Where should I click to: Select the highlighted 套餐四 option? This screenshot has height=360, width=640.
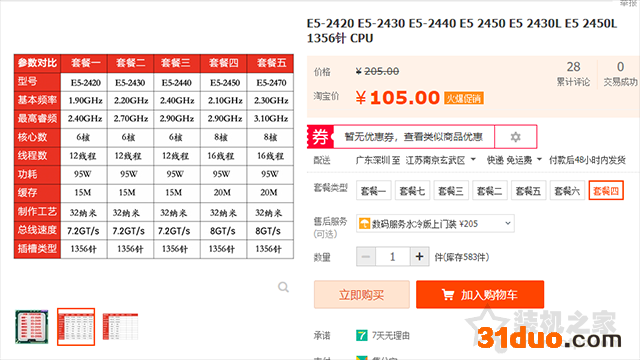point(606,191)
